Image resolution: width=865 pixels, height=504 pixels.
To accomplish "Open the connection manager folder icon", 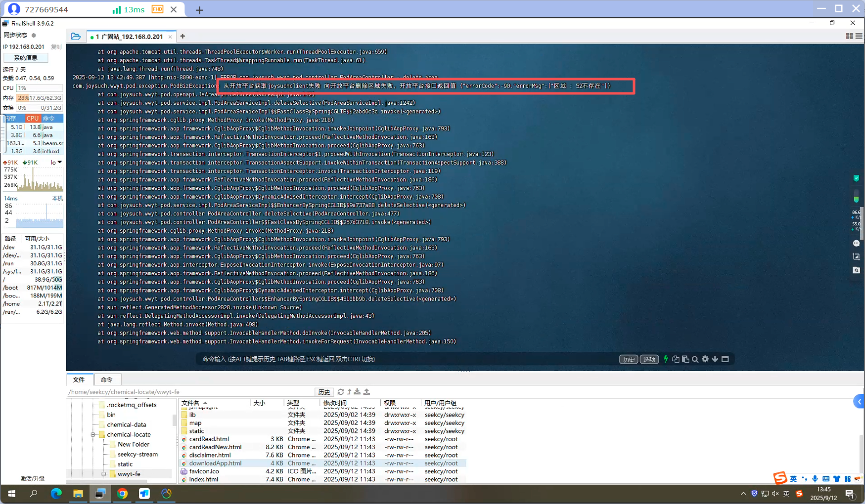I will click(76, 36).
